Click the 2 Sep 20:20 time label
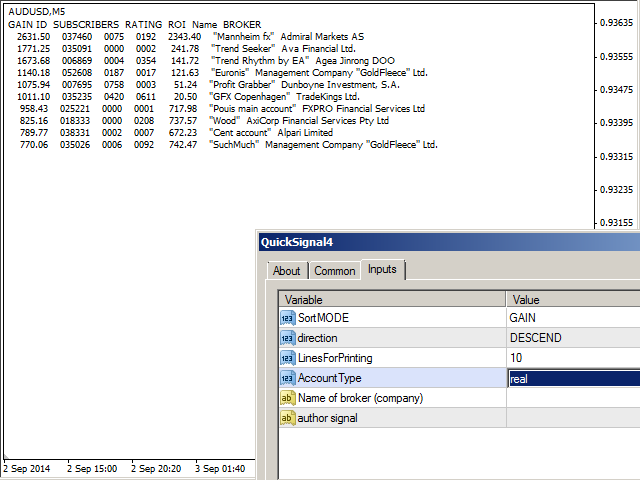 pyautogui.click(x=156, y=469)
